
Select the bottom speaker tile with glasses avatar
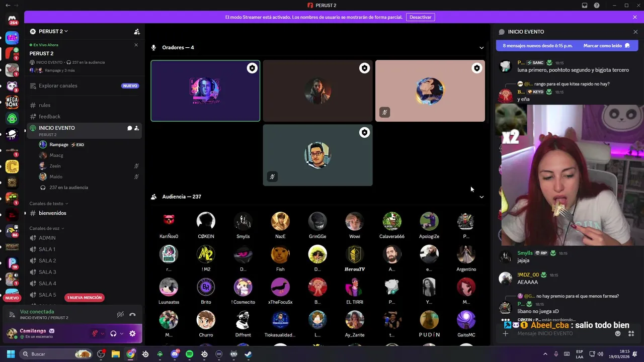(x=317, y=155)
